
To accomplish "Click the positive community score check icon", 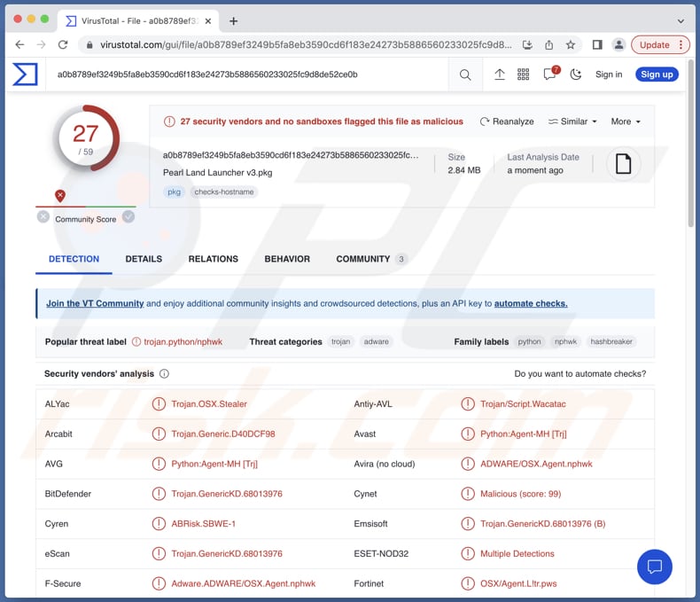I will 128,217.
